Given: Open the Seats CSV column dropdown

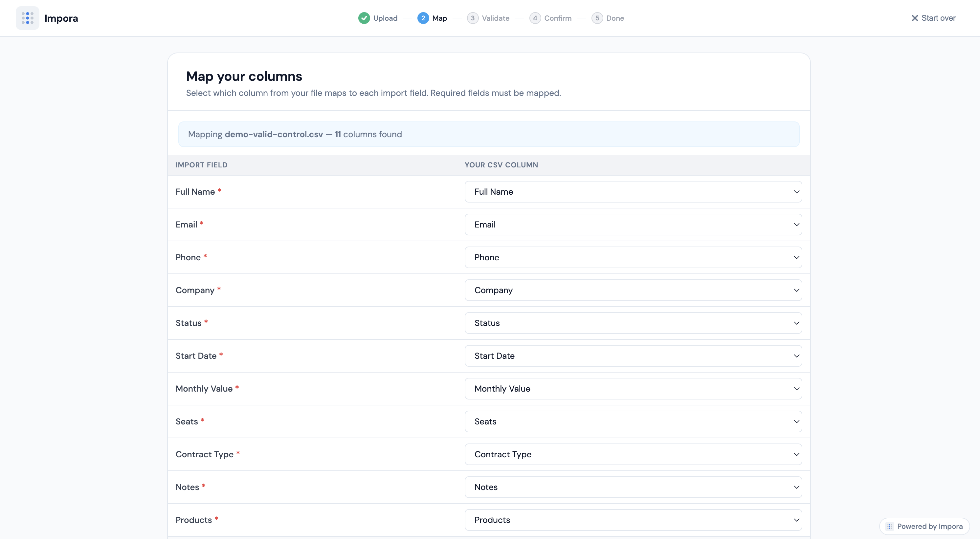Looking at the screenshot, I should [633, 421].
